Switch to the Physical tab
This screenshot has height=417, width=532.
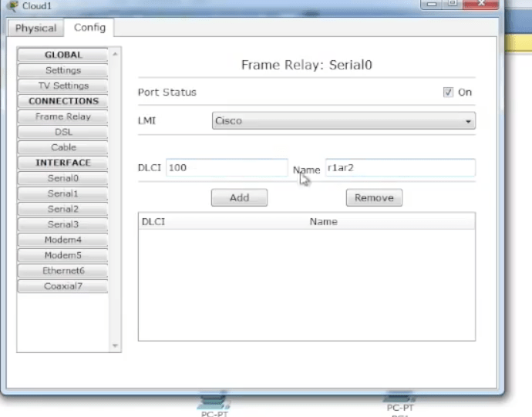(36, 28)
